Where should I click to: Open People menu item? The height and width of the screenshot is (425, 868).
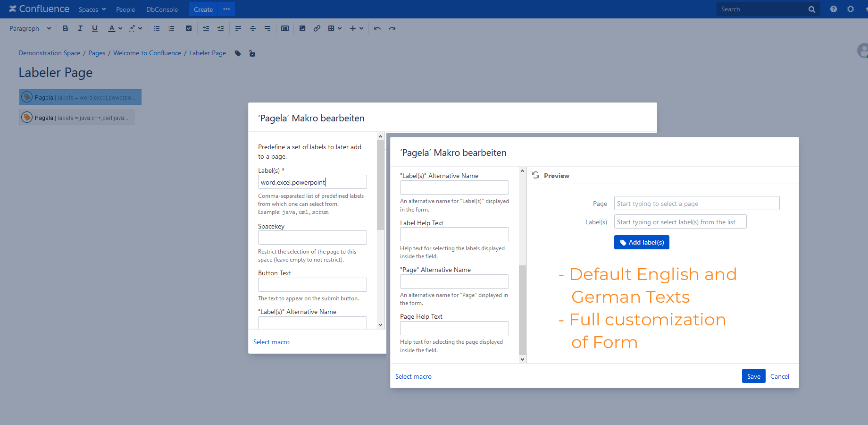[x=125, y=9]
